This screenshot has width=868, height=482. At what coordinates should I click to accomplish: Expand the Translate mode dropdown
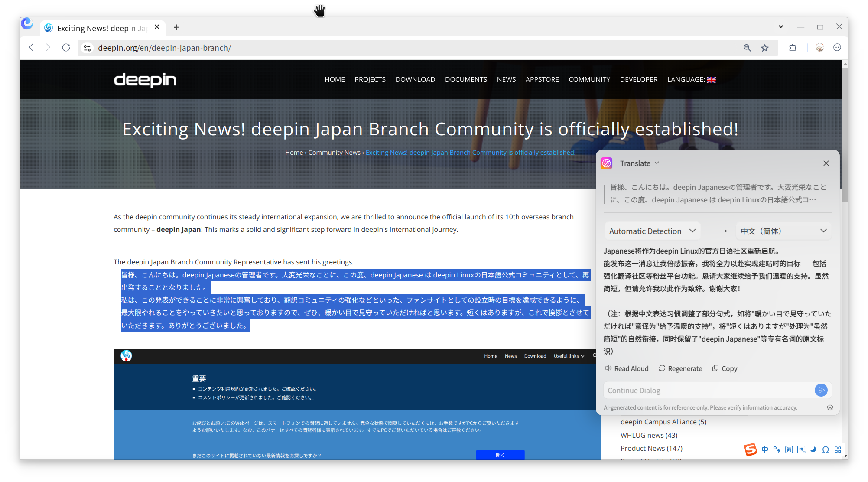pyautogui.click(x=640, y=163)
